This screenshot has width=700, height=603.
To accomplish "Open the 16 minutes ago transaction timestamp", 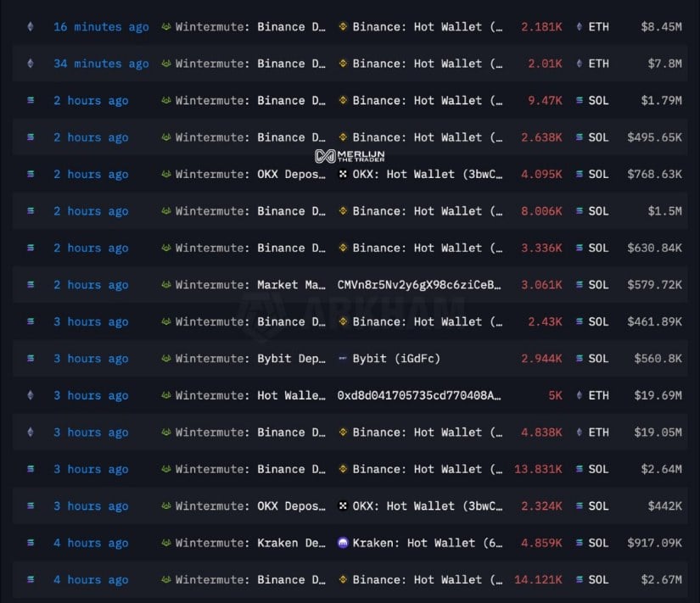I will tap(101, 27).
